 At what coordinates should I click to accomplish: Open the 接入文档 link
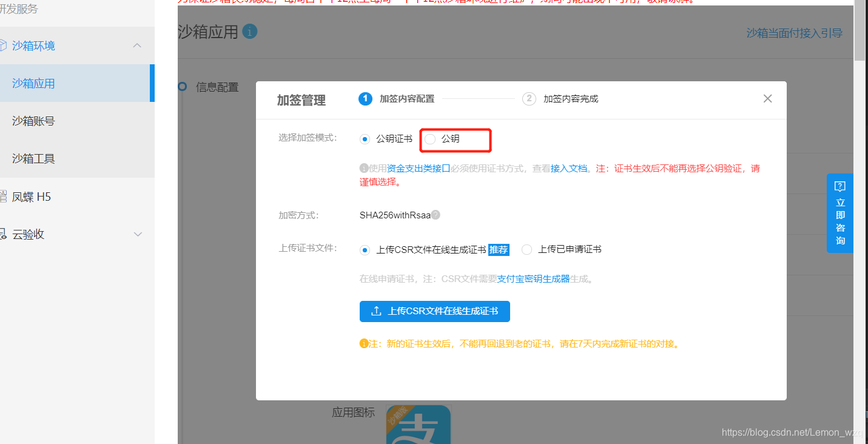tap(569, 169)
